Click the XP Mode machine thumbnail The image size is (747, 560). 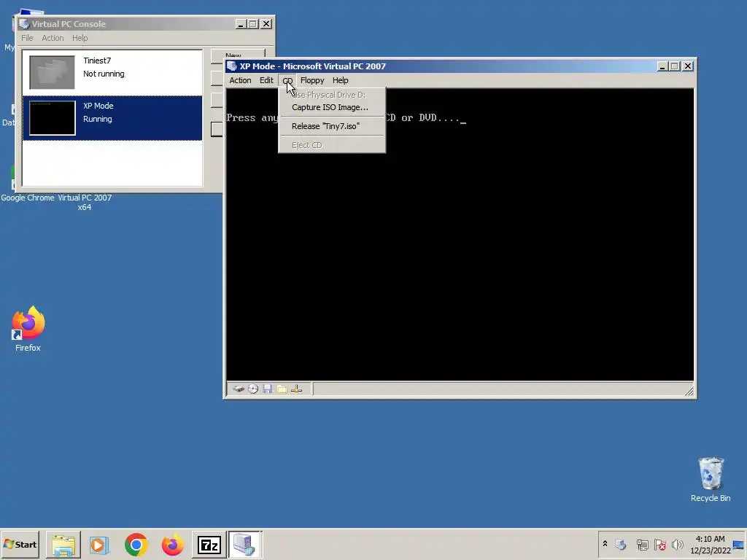[52, 117]
